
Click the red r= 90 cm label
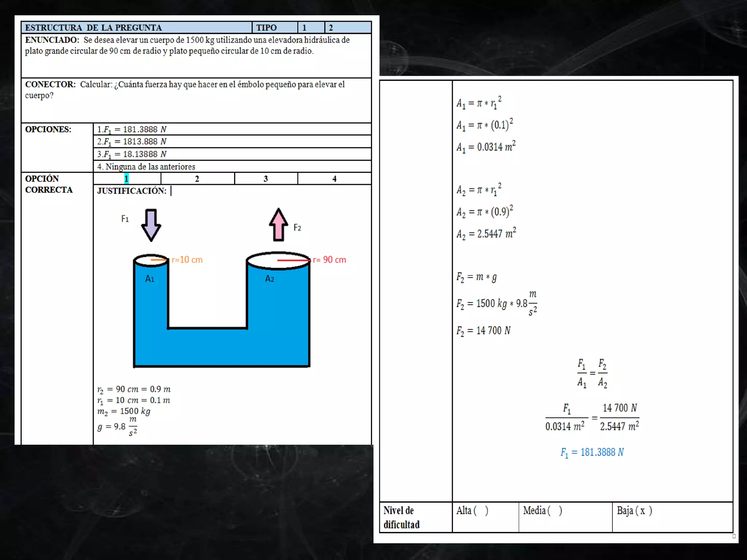tap(329, 260)
